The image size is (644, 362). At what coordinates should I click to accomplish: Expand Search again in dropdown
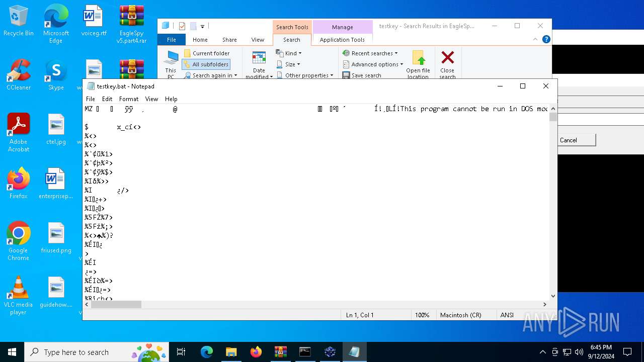click(x=211, y=75)
